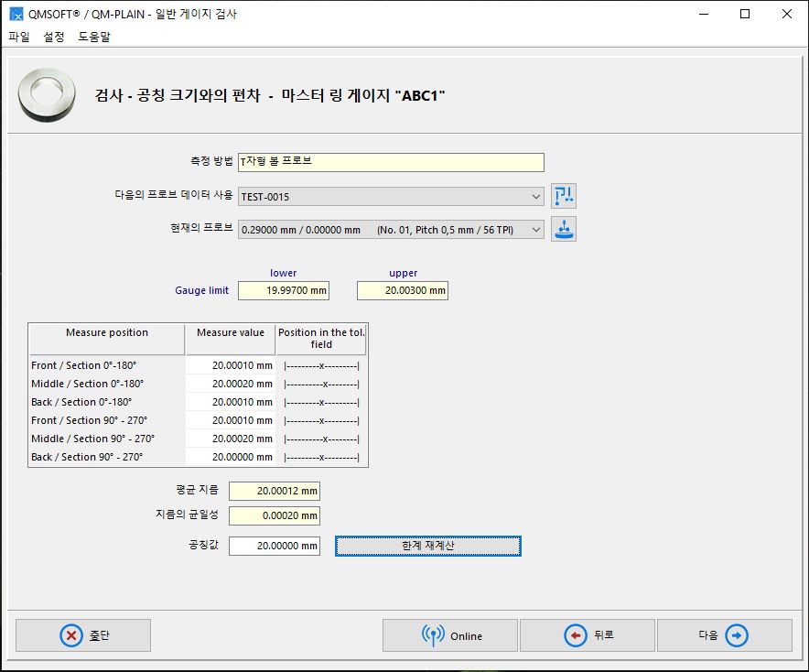Click measure value 20.00000 mm of Back 90° - 270°
The width and height of the screenshot is (809, 672).
[x=231, y=457]
